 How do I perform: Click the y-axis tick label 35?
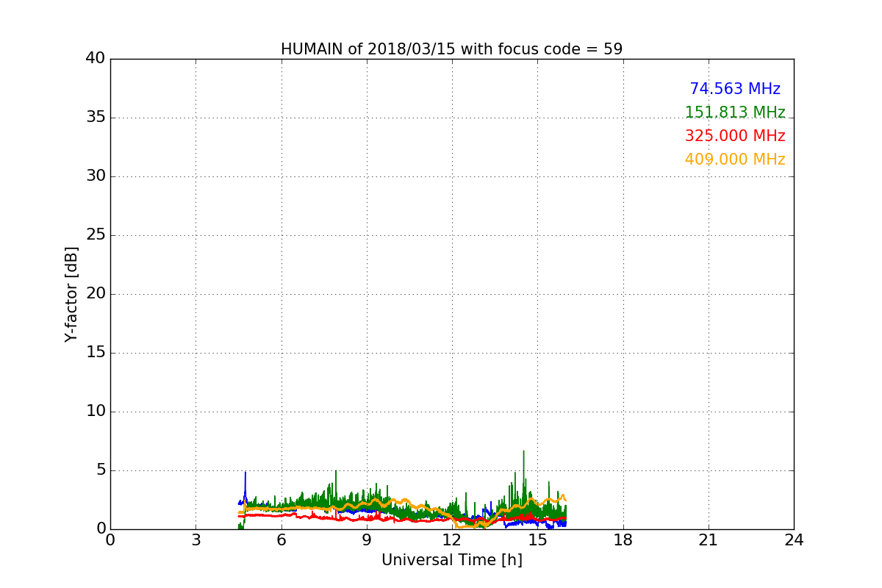click(x=96, y=118)
